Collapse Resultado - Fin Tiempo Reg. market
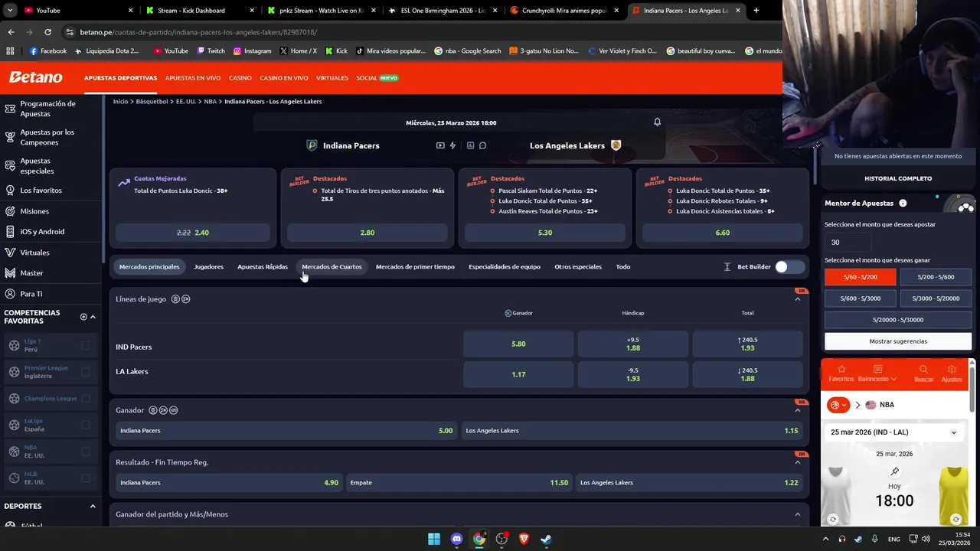The height and width of the screenshot is (551, 980). [797, 462]
